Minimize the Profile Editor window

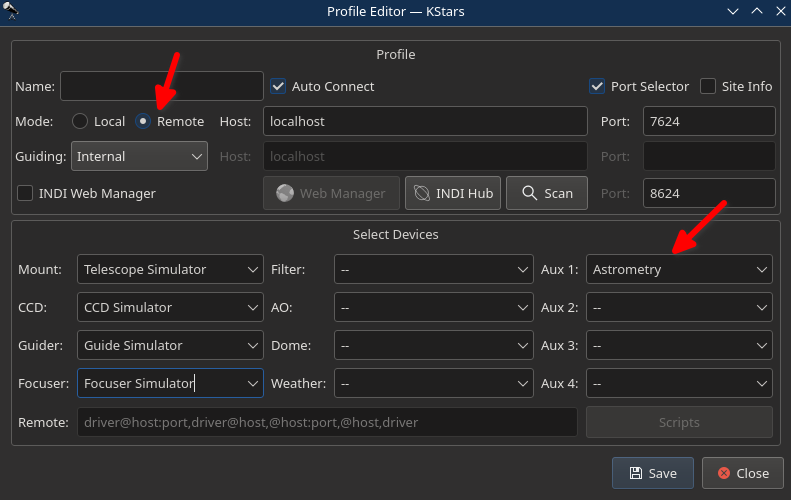click(733, 11)
